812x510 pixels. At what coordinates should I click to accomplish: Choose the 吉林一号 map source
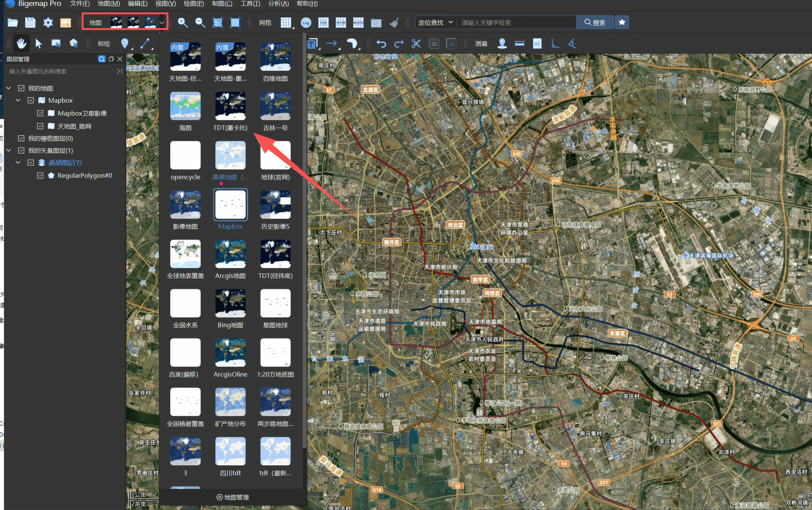(275, 111)
